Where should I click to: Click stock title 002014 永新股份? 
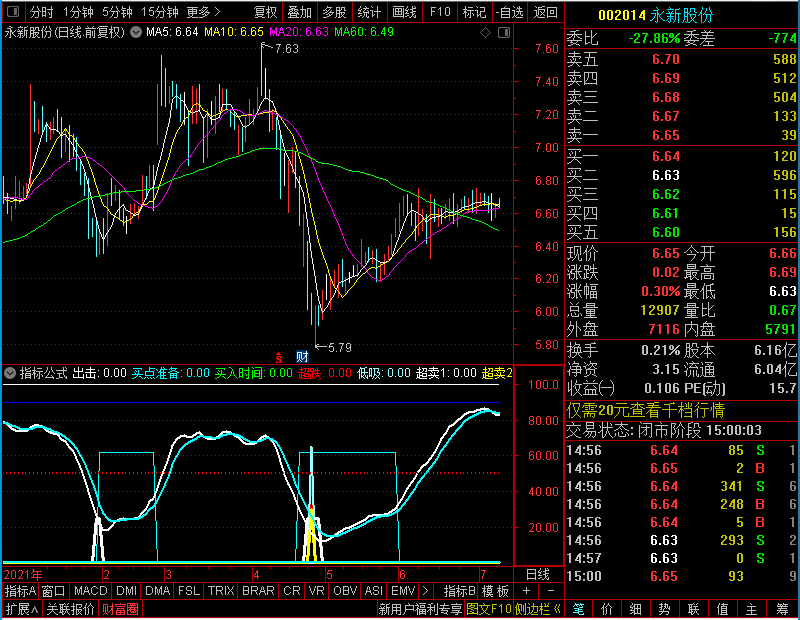[656, 15]
